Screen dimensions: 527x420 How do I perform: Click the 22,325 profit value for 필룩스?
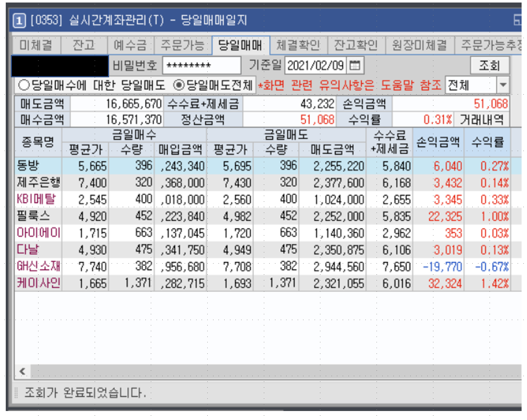pos(445,216)
